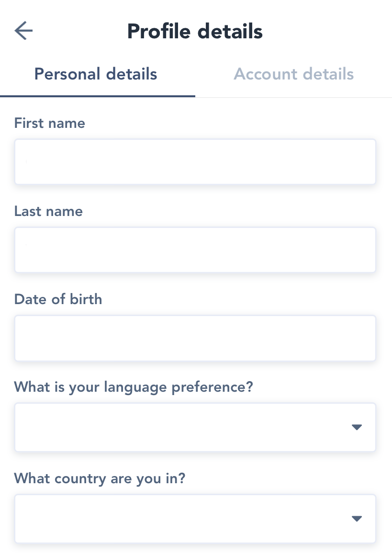This screenshot has height=556, width=392.
Task: Expand the country selection combo box
Action: click(195, 518)
